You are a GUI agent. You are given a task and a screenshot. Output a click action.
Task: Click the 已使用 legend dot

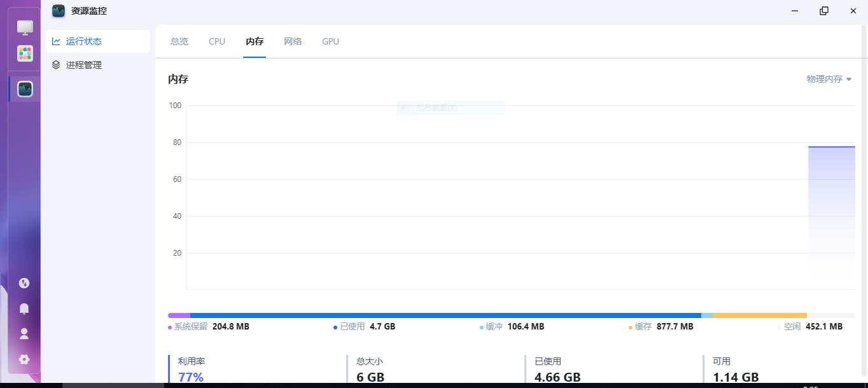coord(335,328)
